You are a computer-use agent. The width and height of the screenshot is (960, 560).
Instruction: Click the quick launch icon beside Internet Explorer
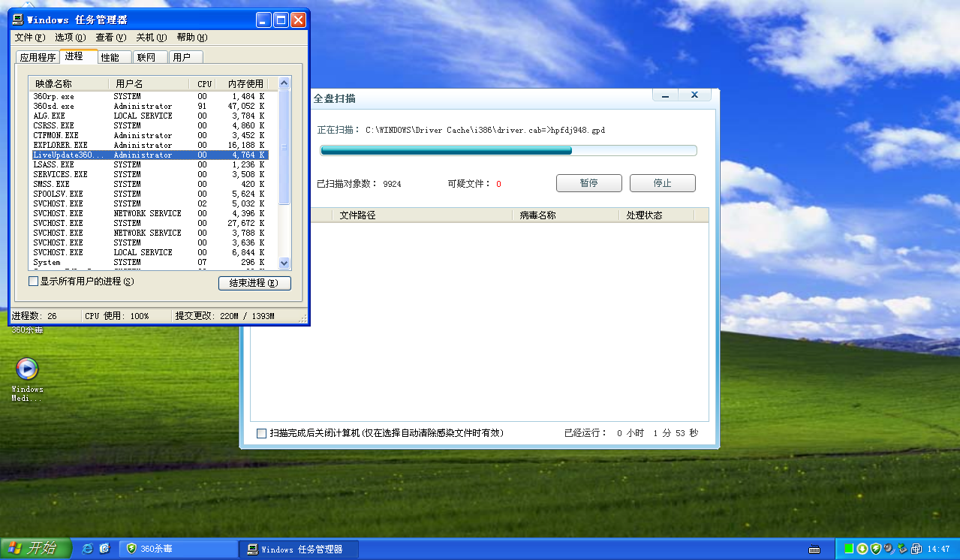(105, 549)
